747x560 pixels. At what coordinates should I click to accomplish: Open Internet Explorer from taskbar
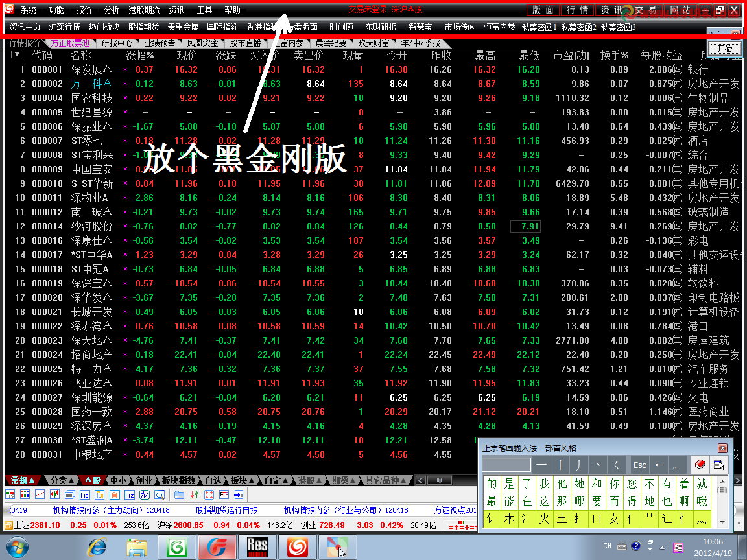(97, 547)
